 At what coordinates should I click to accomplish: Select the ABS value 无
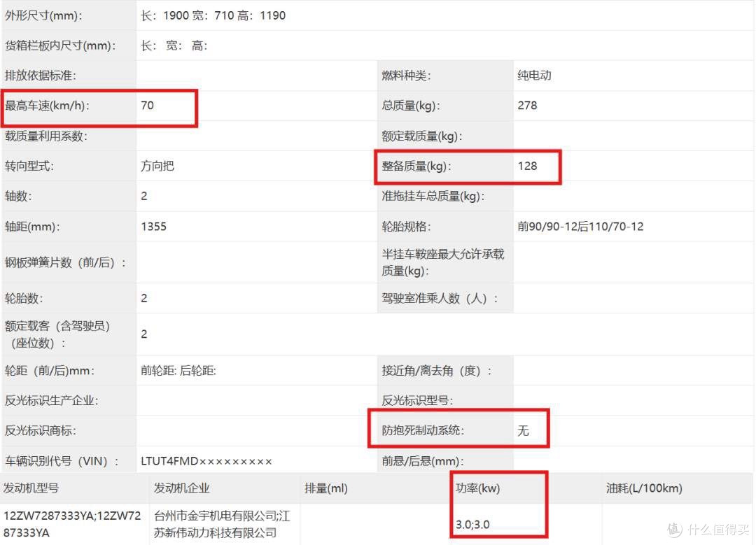click(523, 430)
